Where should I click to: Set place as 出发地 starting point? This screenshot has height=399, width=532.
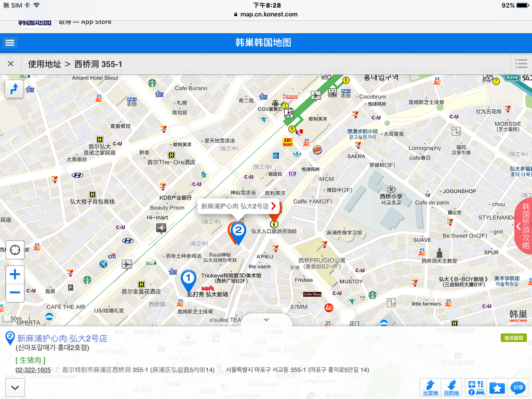(x=430, y=388)
